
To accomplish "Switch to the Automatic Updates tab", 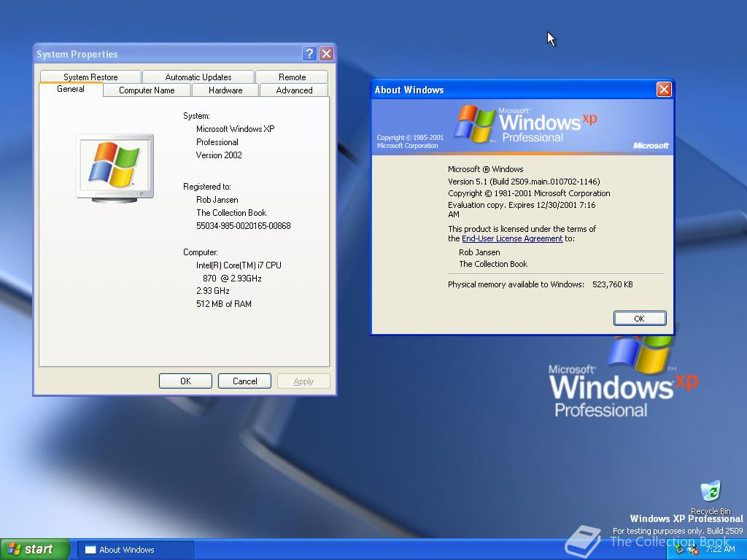I will [x=198, y=77].
